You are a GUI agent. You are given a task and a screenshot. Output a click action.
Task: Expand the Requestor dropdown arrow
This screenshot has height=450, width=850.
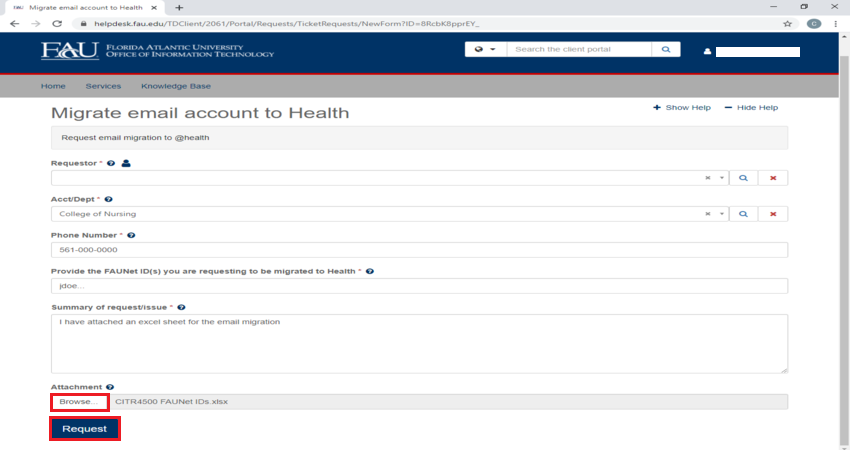pyautogui.click(x=722, y=178)
